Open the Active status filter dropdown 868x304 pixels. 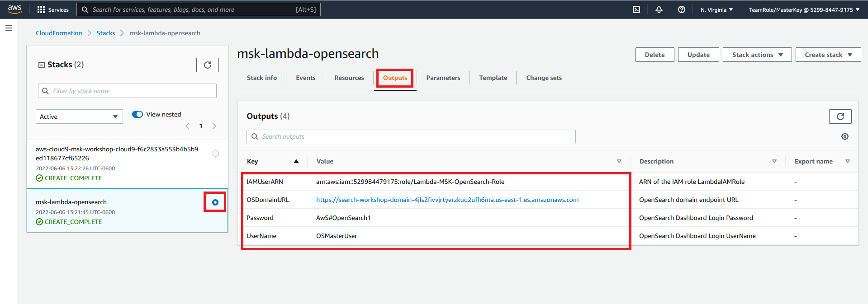(x=79, y=117)
